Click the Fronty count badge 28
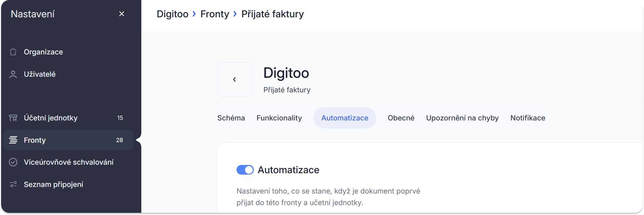 coord(119,140)
